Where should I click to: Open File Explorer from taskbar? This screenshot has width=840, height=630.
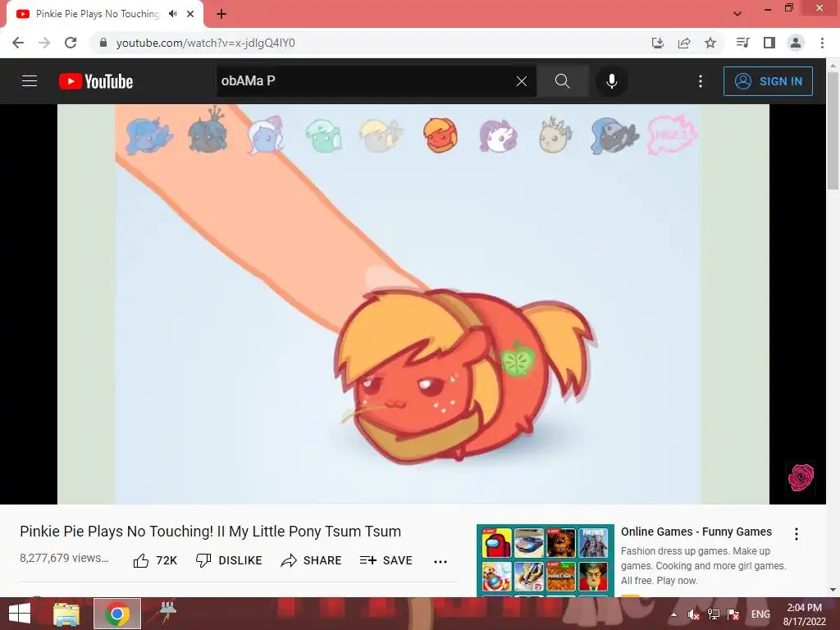66,614
